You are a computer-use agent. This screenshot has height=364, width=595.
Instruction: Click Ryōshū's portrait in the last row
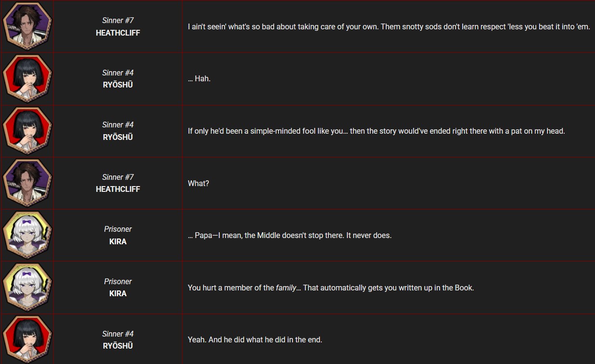[27, 339]
